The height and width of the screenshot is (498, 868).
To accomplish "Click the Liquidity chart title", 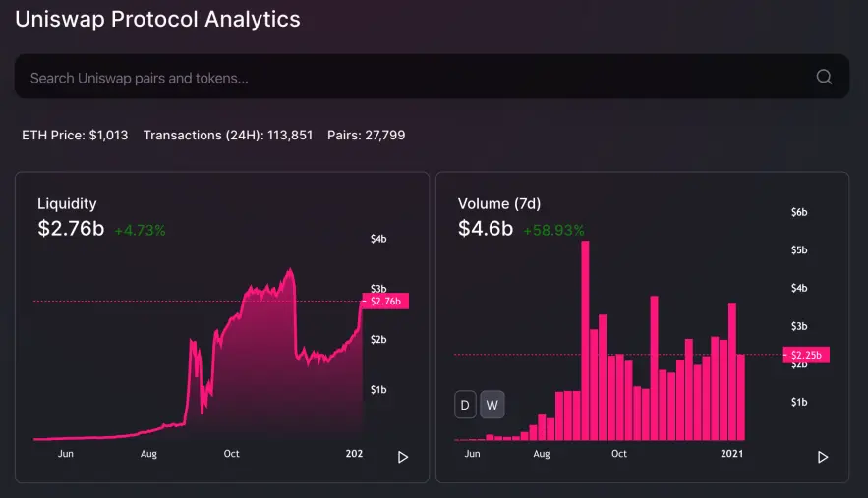I will click(67, 203).
